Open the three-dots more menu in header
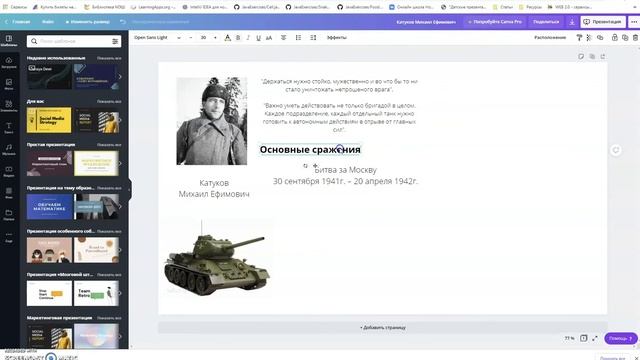 633,22
